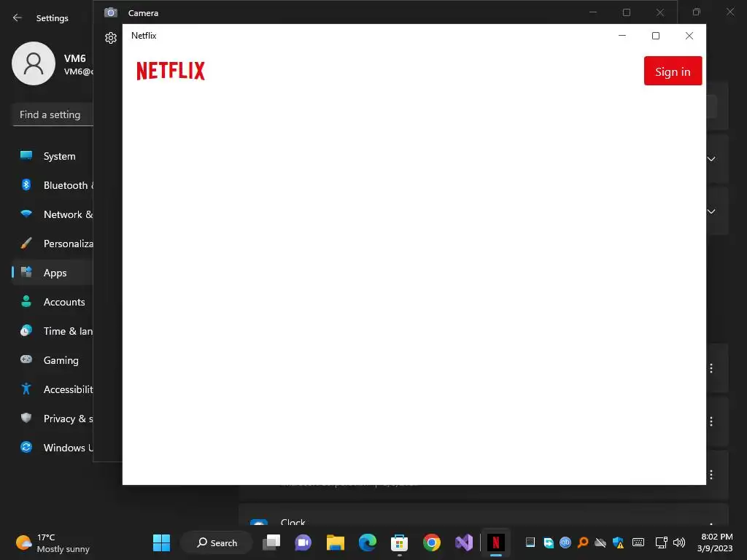Open the lowest three-dot app menu in Settings
The height and width of the screenshot is (560, 747).
click(x=711, y=474)
